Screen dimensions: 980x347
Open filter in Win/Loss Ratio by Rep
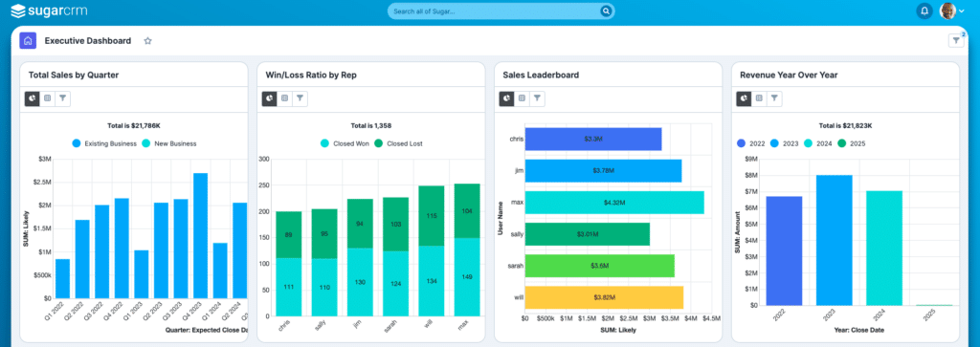(300, 98)
